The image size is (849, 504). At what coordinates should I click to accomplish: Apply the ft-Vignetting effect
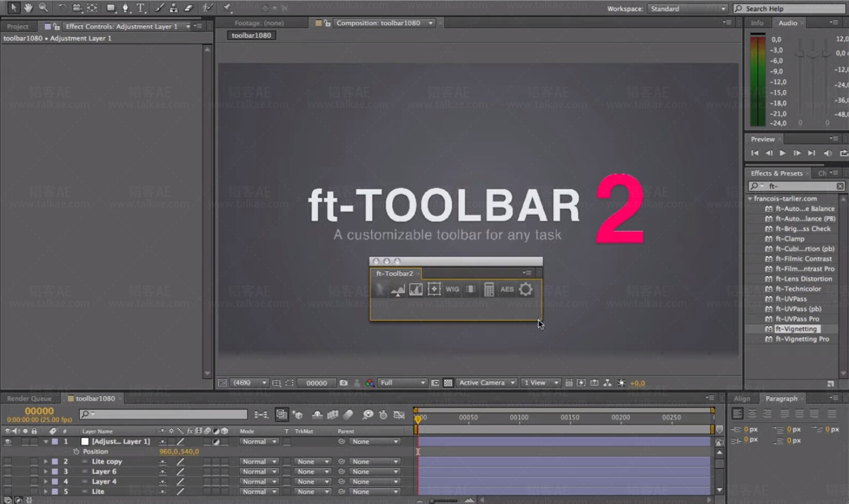pyautogui.click(x=797, y=329)
